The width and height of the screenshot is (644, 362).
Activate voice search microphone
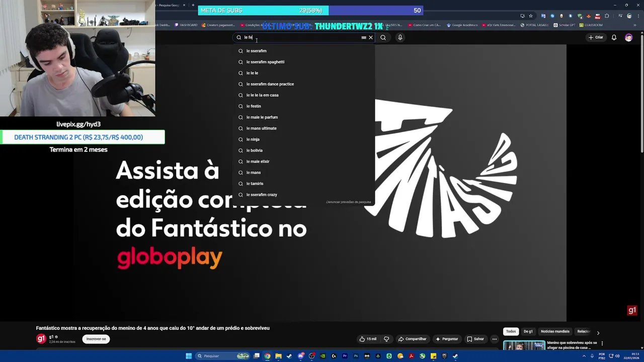400,37
